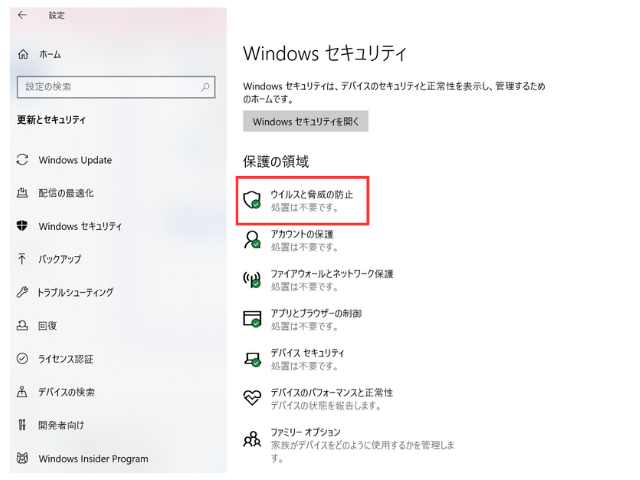
Task: Open アカウントの保護 link
Action: click(x=302, y=234)
